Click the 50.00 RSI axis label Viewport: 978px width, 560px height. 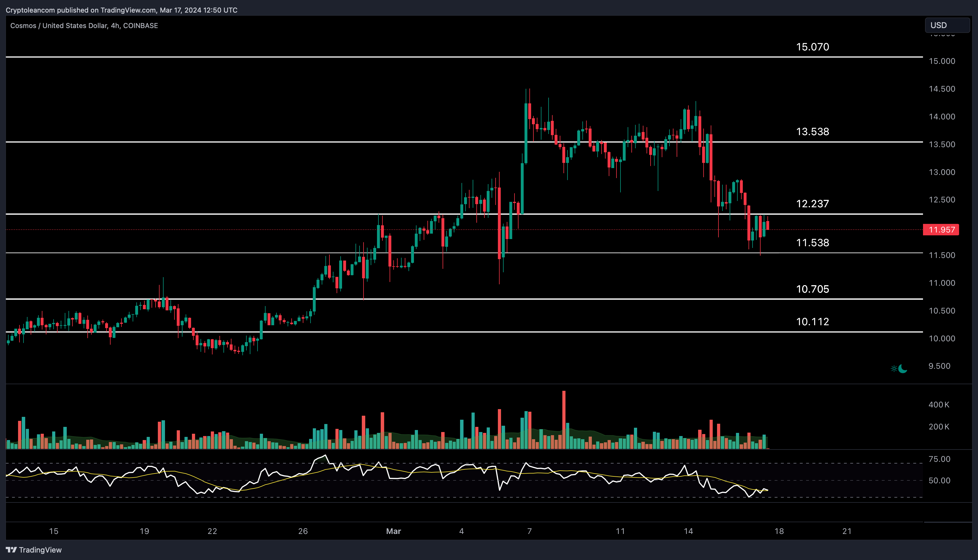pyautogui.click(x=939, y=481)
